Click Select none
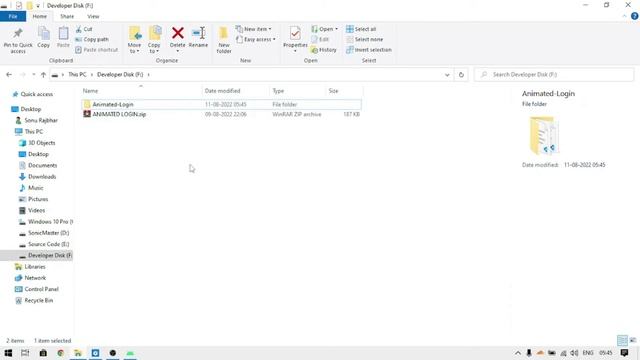The height and width of the screenshot is (360, 640). coord(364,40)
